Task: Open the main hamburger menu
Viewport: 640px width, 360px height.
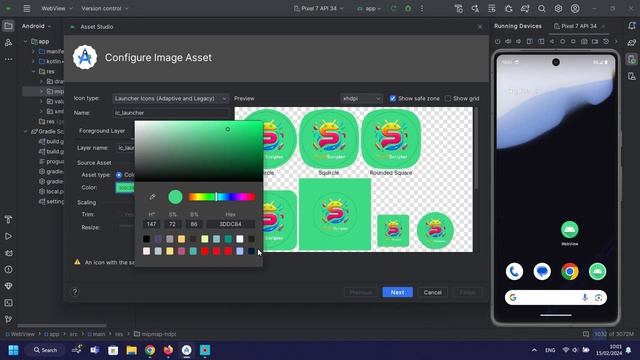Action: point(27,8)
